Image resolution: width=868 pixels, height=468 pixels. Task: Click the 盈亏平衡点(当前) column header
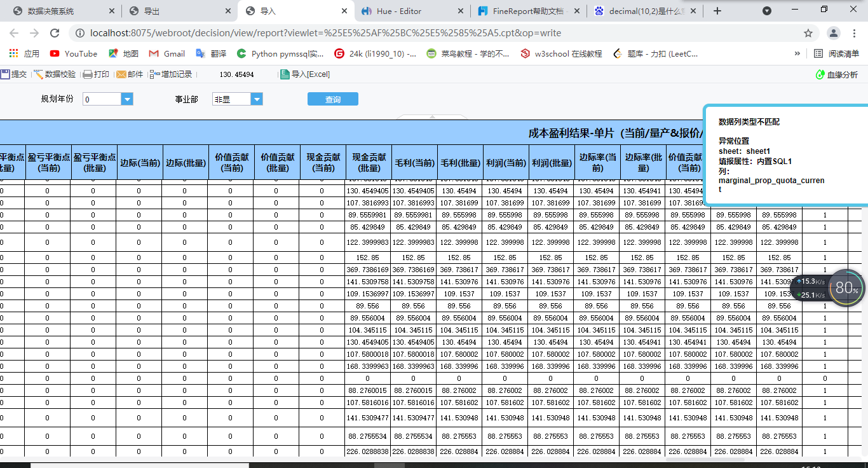(48, 163)
